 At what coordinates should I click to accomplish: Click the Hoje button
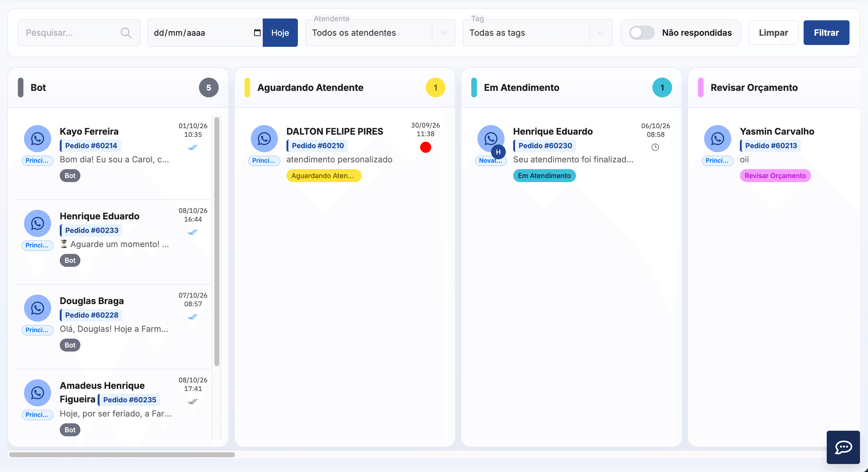tap(280, 33)
